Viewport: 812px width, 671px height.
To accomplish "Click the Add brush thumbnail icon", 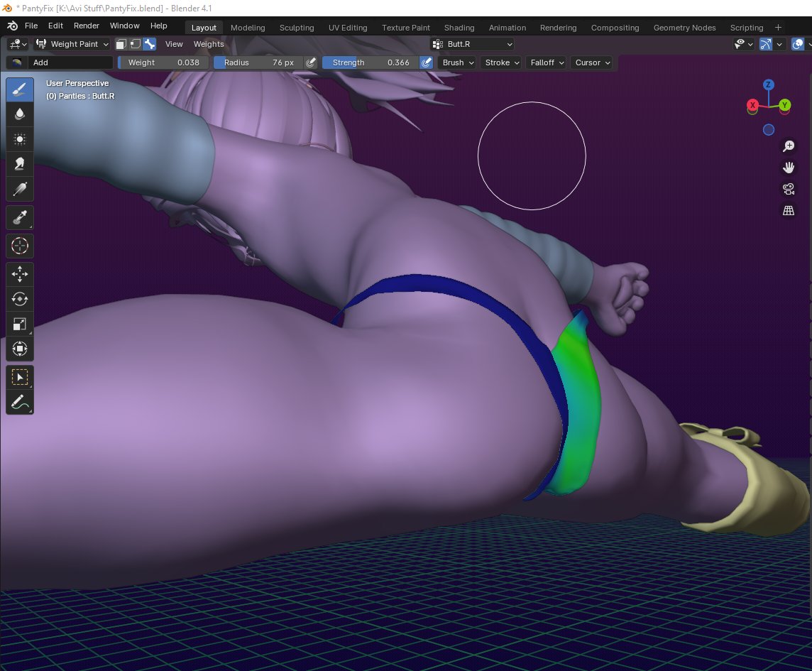I will [17, 62].
